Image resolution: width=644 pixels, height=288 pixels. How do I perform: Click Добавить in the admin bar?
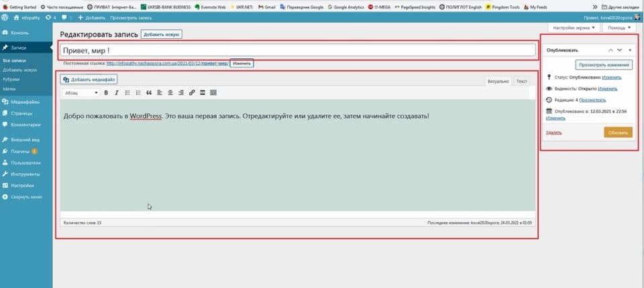coord(92,17)
